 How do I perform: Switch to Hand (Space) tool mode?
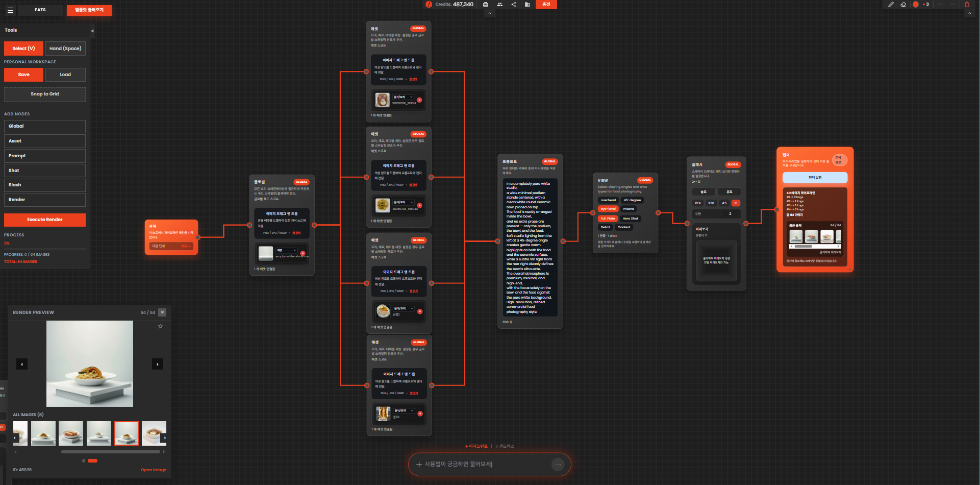point(65,48)
